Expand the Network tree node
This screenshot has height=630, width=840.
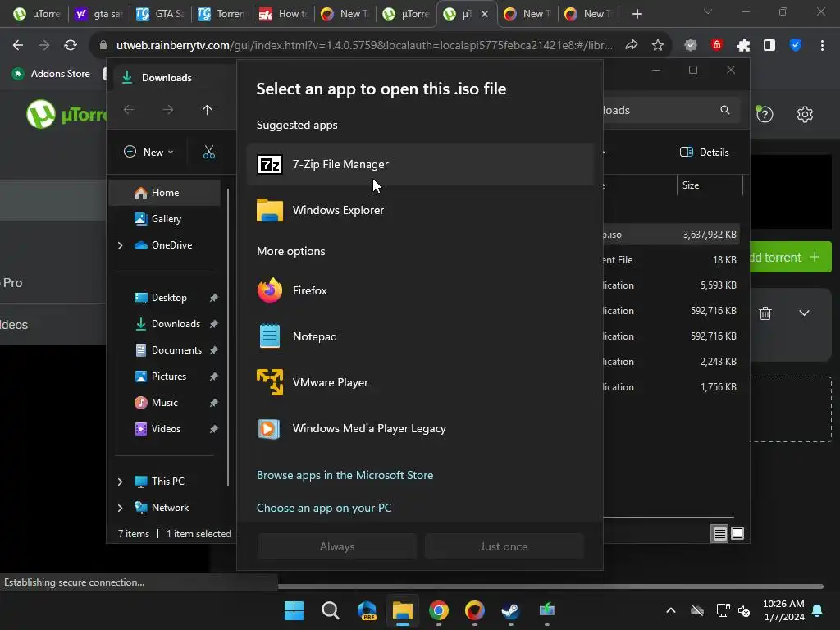[120, 507]
